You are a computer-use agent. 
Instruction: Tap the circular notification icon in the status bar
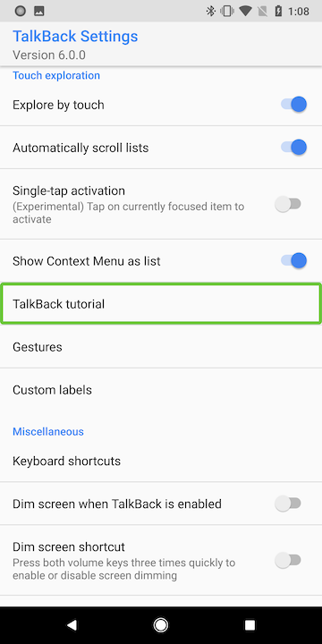[20, 11]
